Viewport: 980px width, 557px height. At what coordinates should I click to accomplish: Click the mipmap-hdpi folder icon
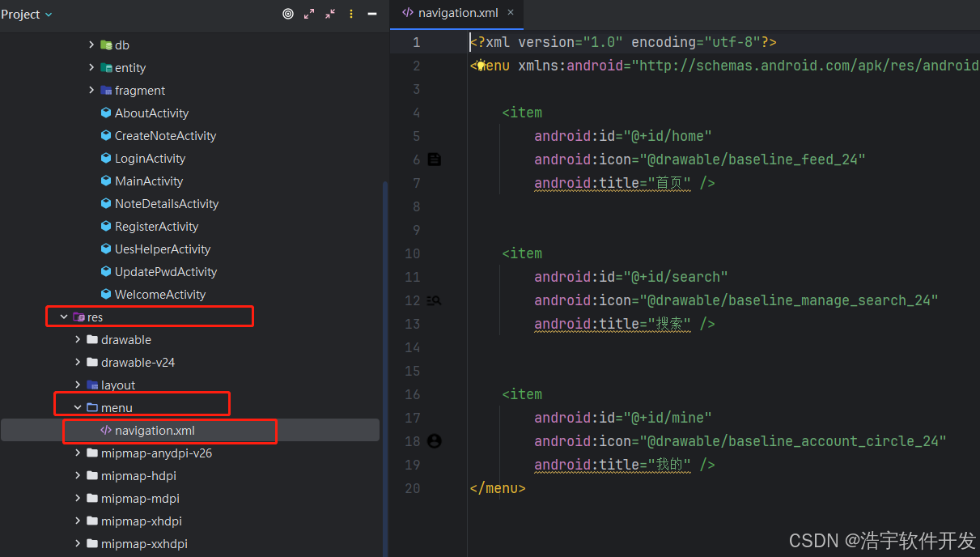[92, 476]
